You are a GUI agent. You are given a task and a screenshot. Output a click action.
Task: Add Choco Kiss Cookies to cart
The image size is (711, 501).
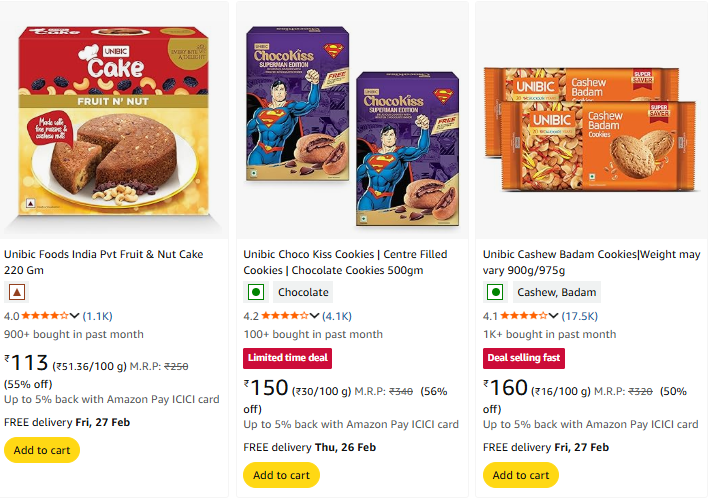[281, 475]
